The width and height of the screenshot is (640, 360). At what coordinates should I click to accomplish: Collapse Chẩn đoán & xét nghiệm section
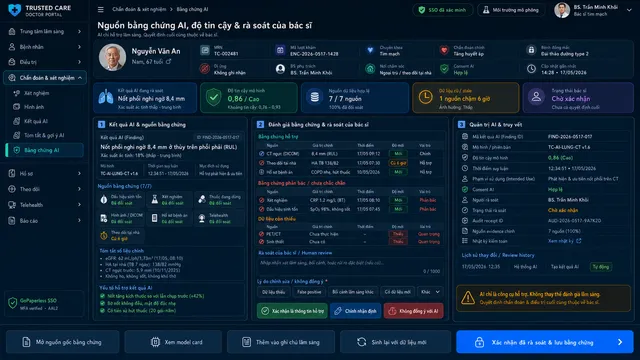45,78
